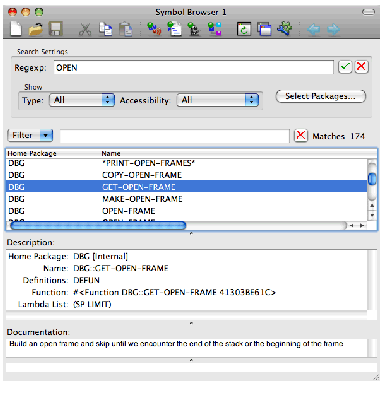Click the blue forward arrow icon
The width and height of the screenshot is (384, 401).
333,30
